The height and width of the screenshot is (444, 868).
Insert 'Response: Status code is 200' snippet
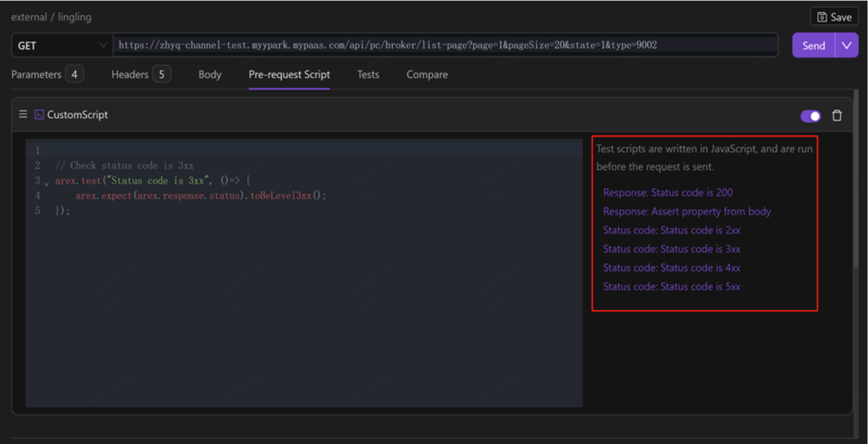click(x=668, y=193)
